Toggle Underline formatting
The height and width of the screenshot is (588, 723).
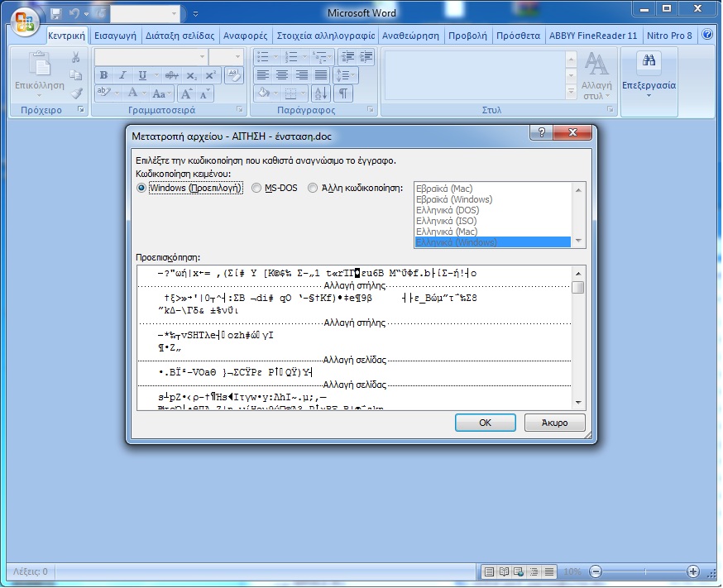click(142, 75)
